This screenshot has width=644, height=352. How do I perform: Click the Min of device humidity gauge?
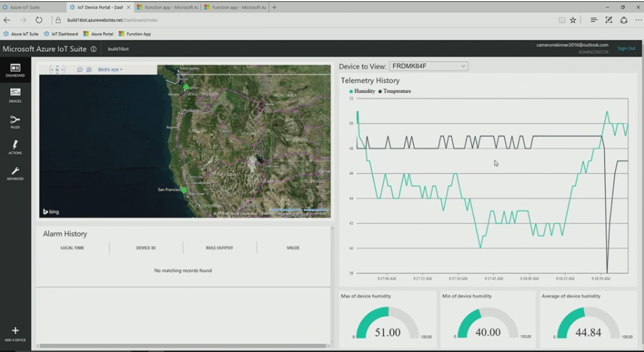[488, 322]
